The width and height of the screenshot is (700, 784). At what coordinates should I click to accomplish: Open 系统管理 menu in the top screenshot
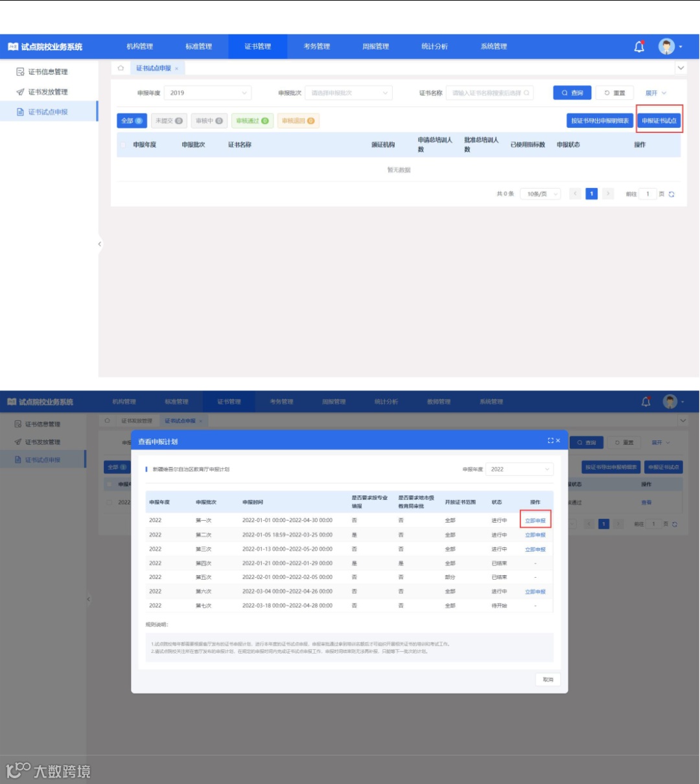pos(494,47)
